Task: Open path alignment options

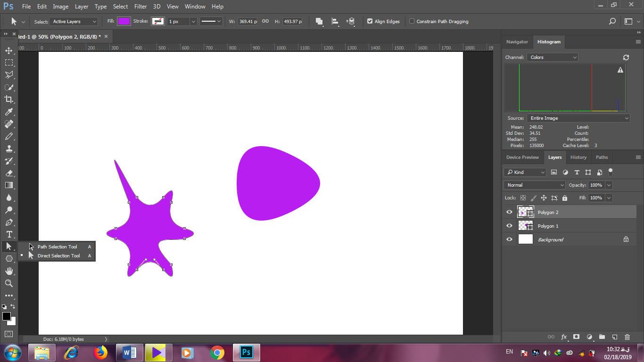Action: tap(335, 21)
